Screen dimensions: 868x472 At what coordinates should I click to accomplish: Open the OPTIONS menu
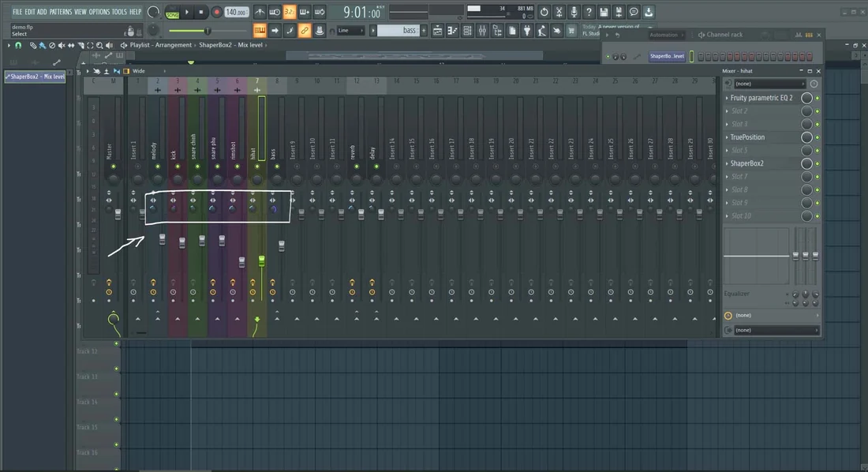pos(99,12)
